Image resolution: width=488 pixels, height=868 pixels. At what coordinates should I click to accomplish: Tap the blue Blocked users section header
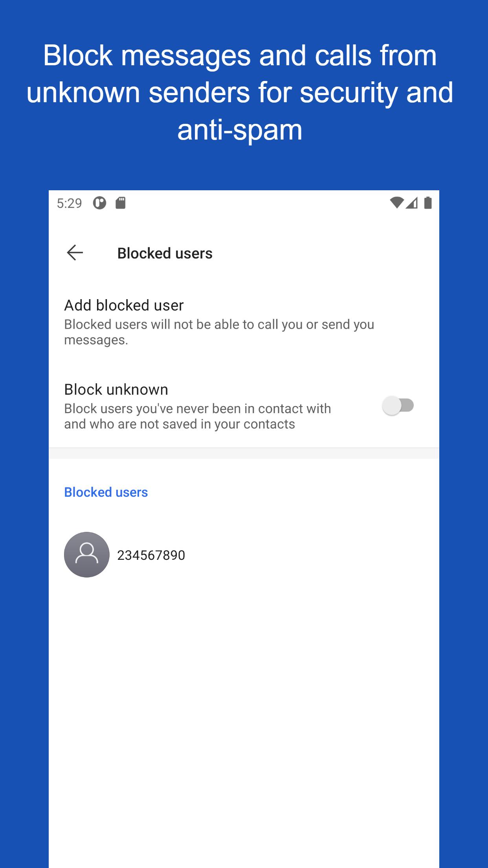106,492
